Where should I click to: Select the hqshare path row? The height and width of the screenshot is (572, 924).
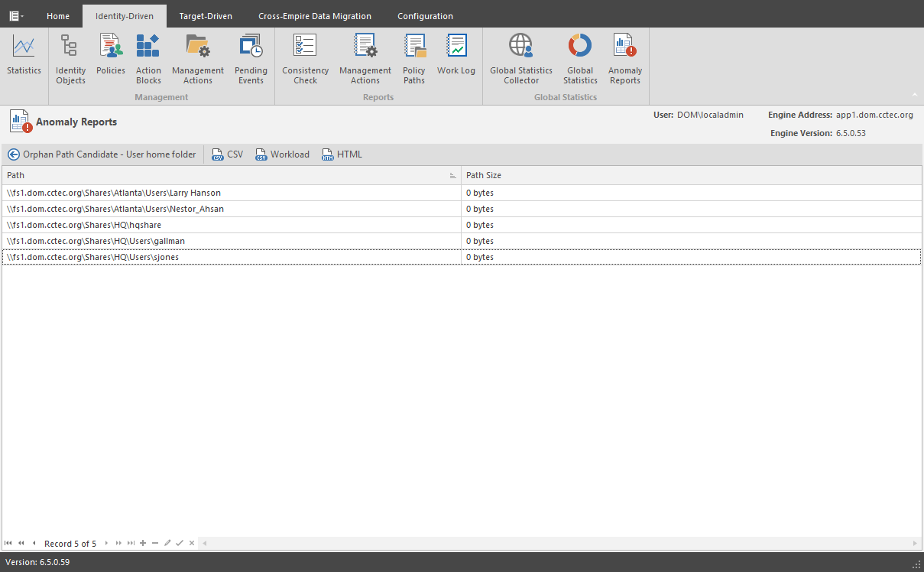click(x=229, y=225)
